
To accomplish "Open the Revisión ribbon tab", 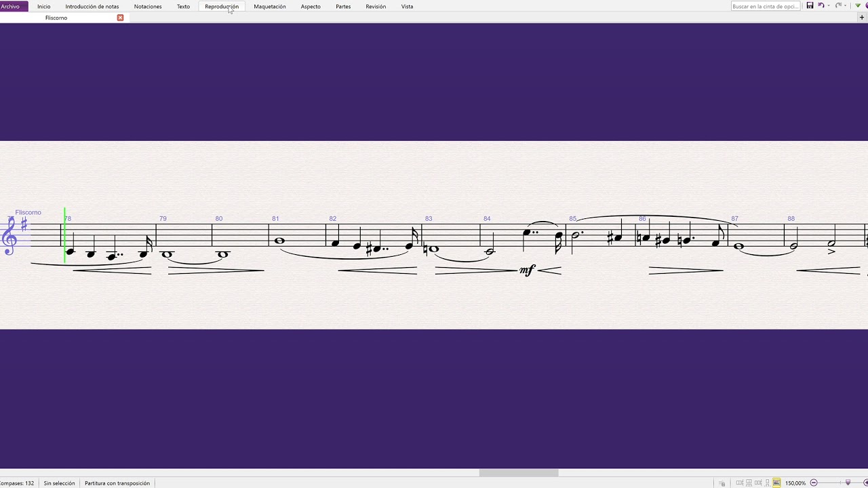I will coord(376,6).
